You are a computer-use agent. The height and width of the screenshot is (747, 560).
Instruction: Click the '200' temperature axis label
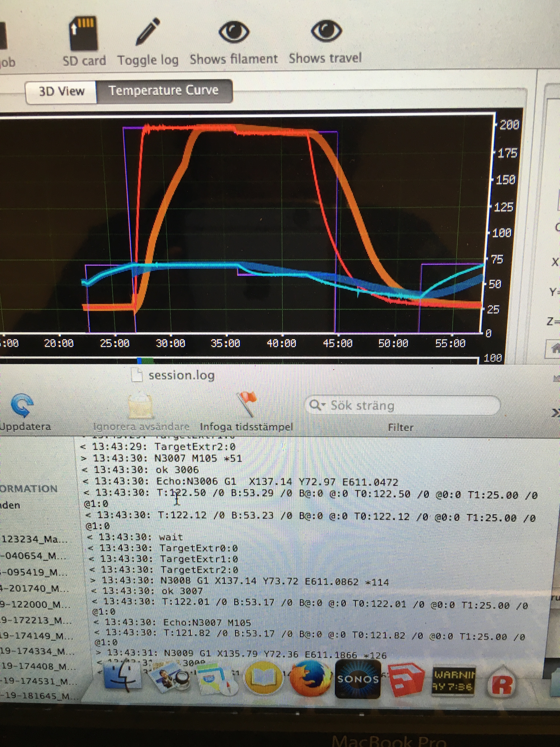509,125
